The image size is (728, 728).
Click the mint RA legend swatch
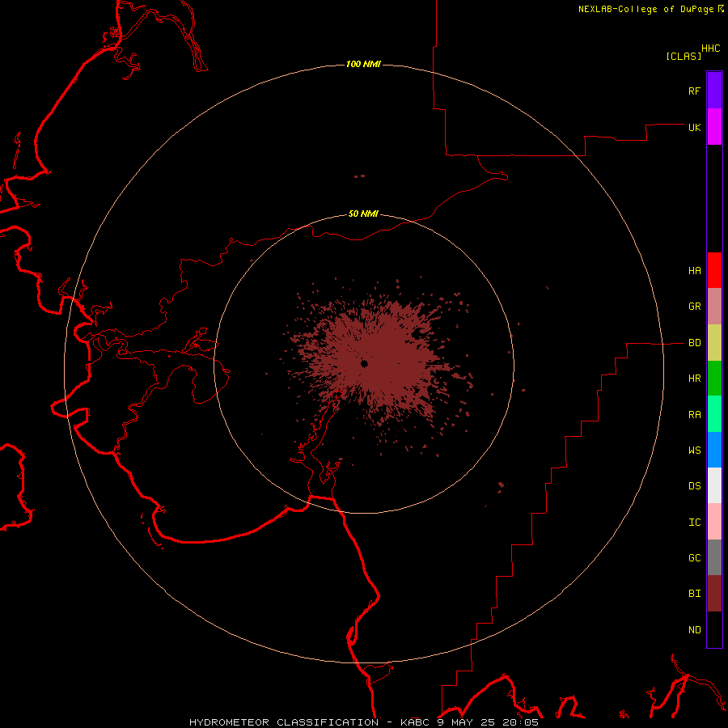[714, 414]
